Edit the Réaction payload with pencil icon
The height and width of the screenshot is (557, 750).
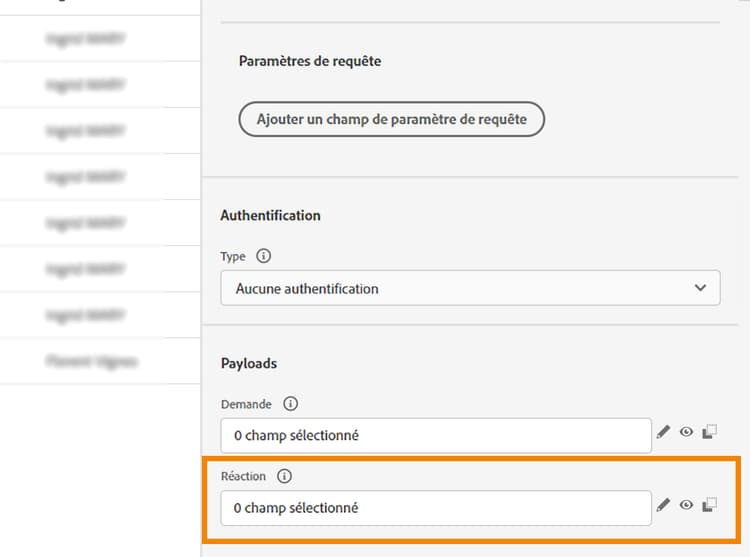tap(663, 505)
